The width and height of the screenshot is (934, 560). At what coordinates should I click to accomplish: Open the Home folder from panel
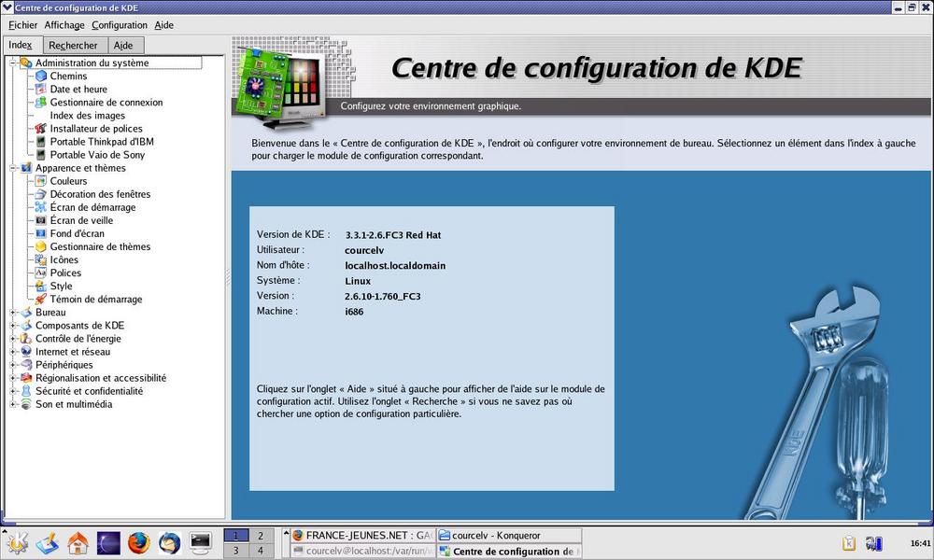click(78, 543)
